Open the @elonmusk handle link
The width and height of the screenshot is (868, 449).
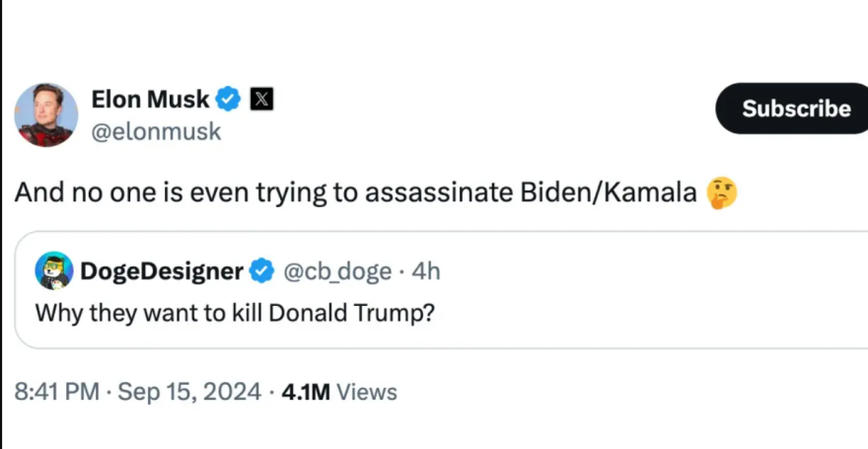[x=156, y=131]
